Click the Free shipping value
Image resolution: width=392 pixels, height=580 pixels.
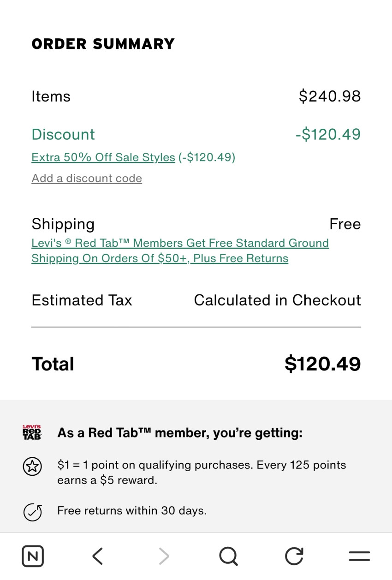(x=345, y=224)
